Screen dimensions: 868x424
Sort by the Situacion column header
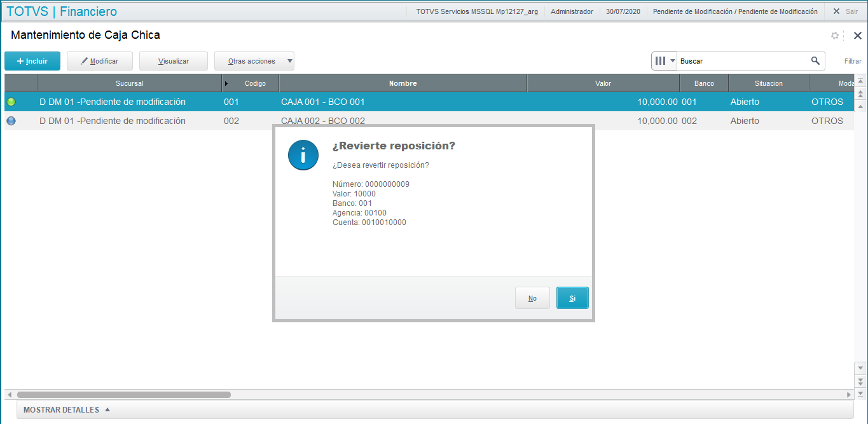pos(769,83)
